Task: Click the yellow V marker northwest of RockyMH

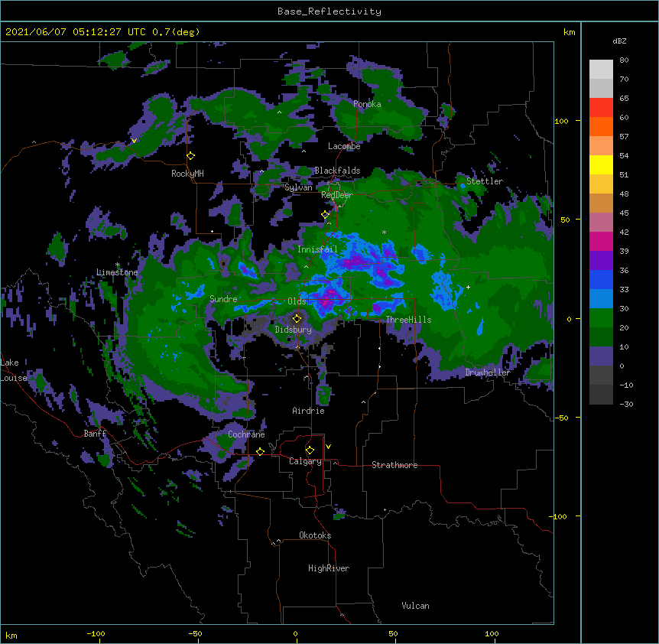Action: click(x=134, y=141)
